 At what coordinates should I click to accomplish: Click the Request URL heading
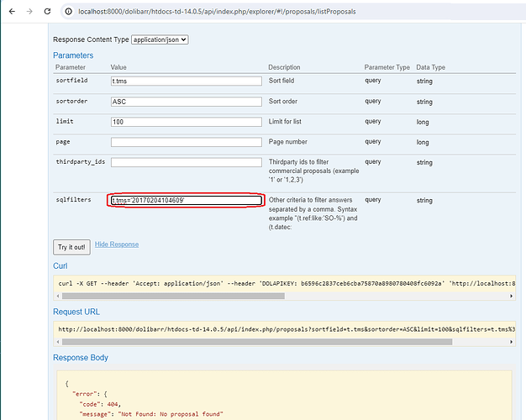(x=76, y=312)
